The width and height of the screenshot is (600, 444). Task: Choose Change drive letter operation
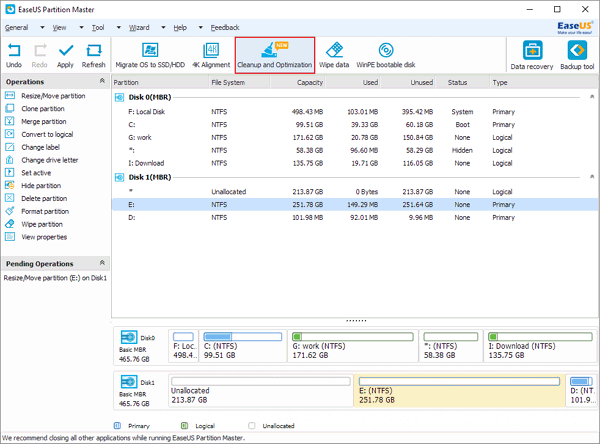coord(42,160)
